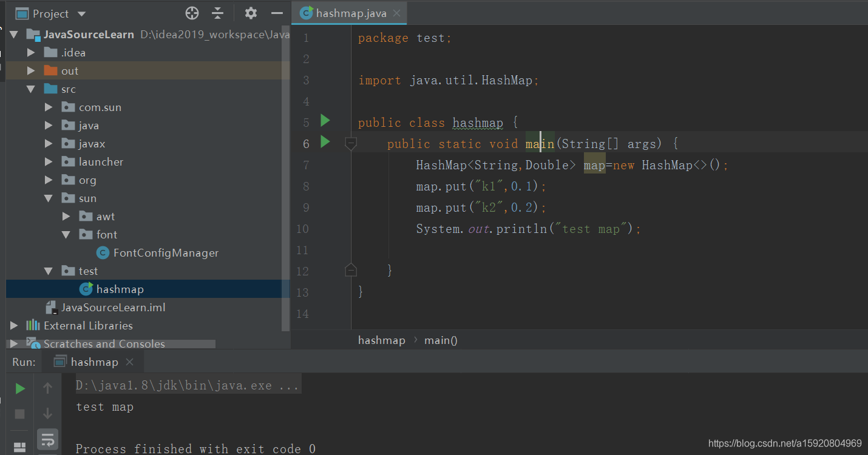Open Project panel settings gear
The image size is (868, 455).
(x=251, y=13)
